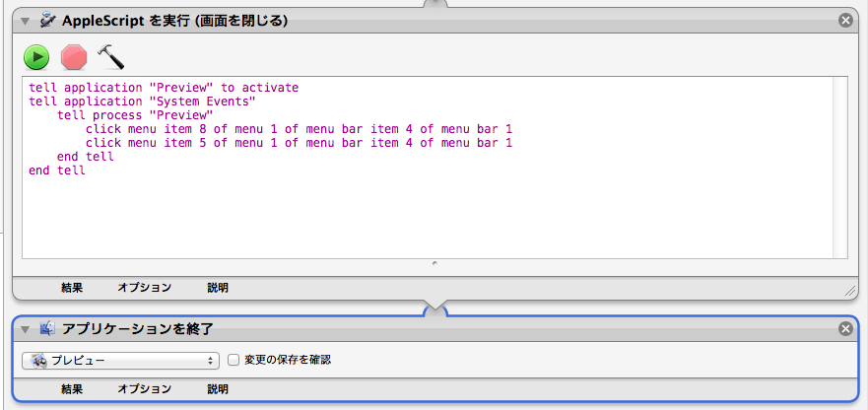
Task: Open 説明 tab of アプリケーションを終了 action
Action: click(x=218, y=389)
